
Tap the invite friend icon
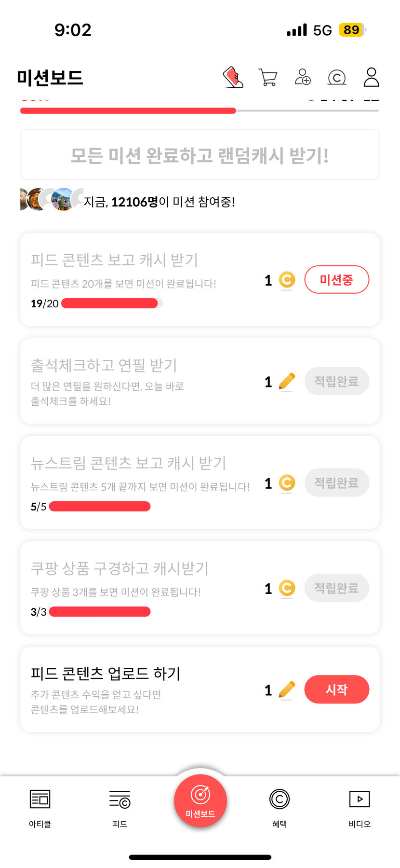(x=303, y=77)
